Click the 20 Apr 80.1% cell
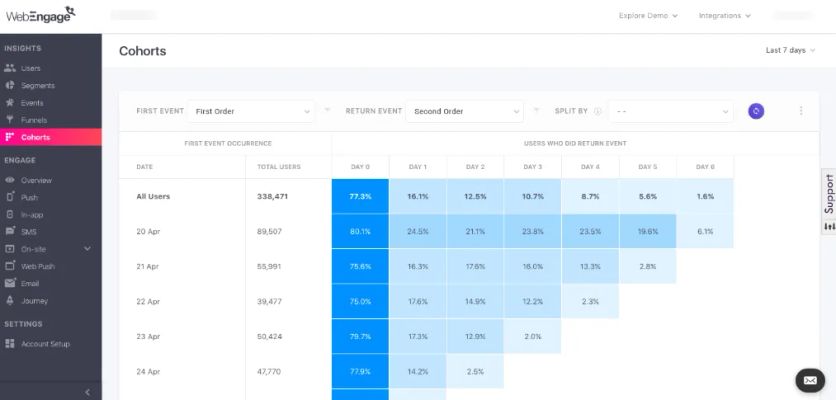 point(360,231)
